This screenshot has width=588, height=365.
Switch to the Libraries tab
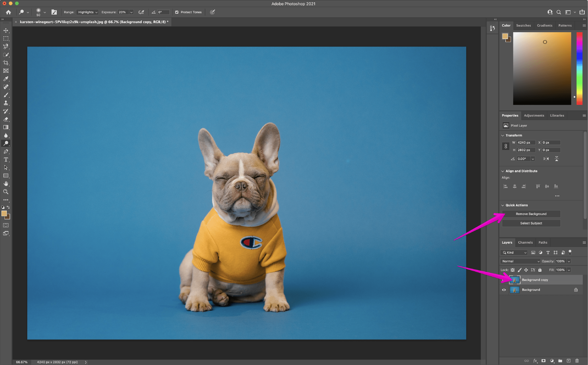point(557,115)
